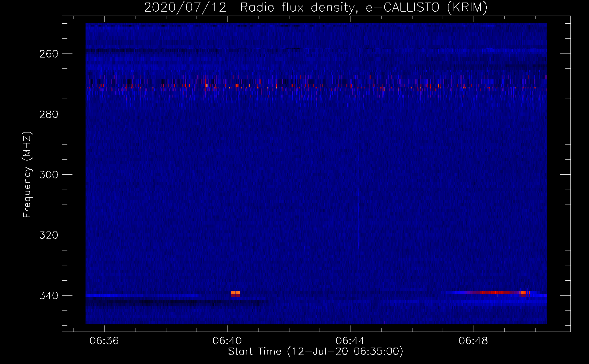Click the 06:40 time tick label
This screenshot has width=589, height=364.
point(227,341)
